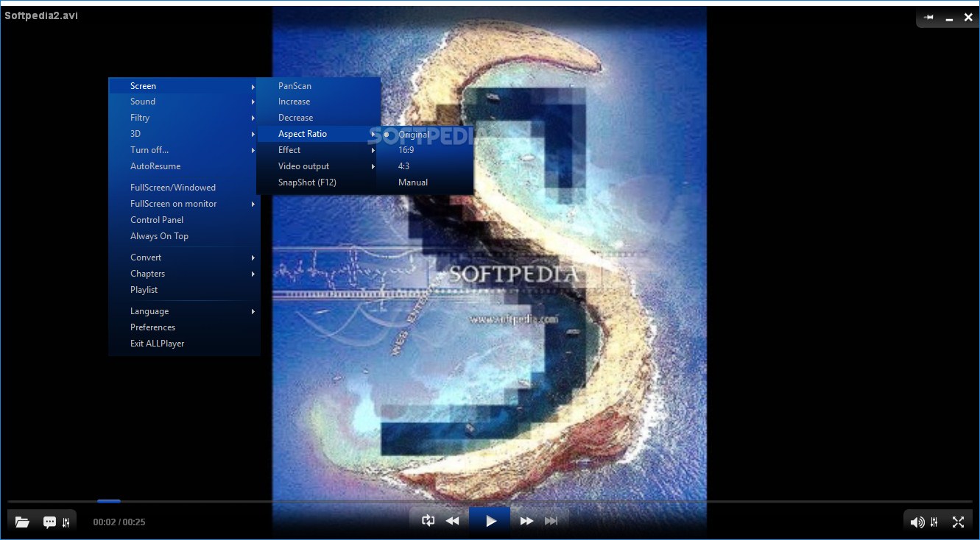
Task: Choose Manual aspect ratio
Action: pyautogui.click(x=424, y=182)
